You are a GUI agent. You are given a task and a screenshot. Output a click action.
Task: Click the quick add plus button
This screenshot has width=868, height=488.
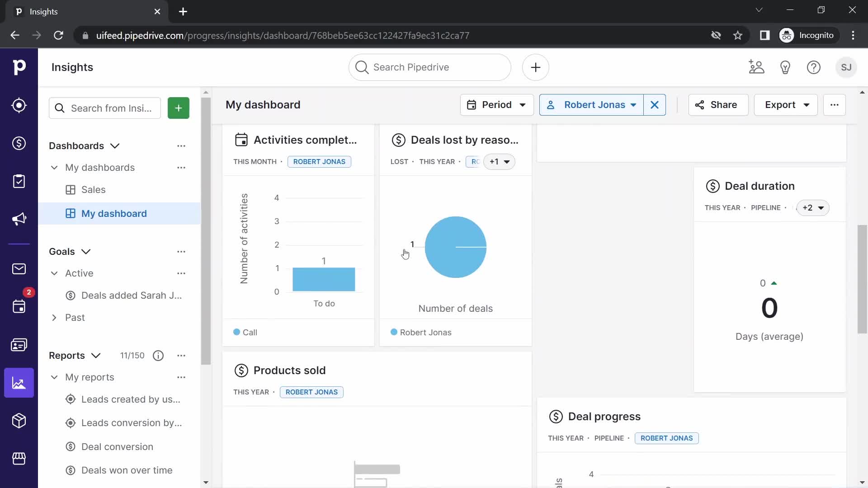tap(536, 67)
